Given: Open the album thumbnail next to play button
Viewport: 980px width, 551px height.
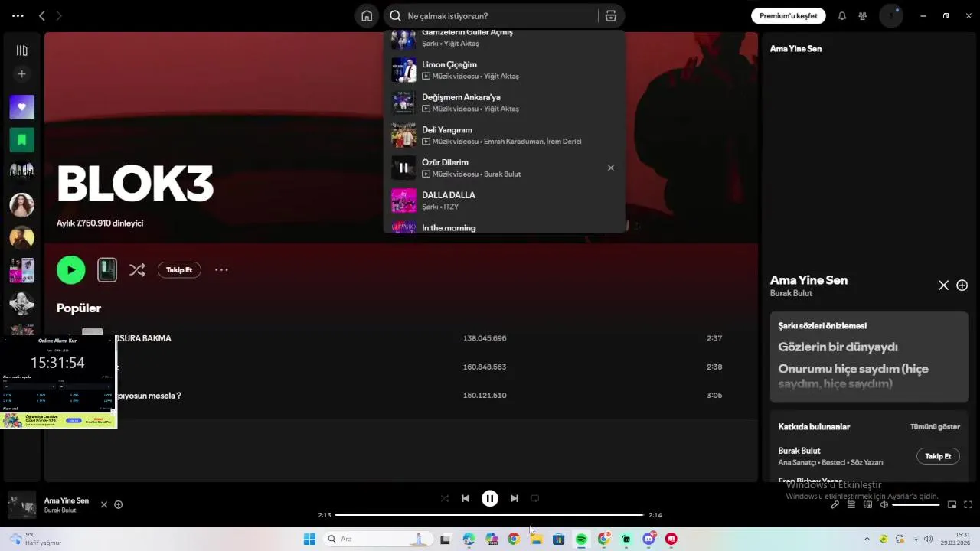Looking at the screenshot, I should click(x=107, y=270).
